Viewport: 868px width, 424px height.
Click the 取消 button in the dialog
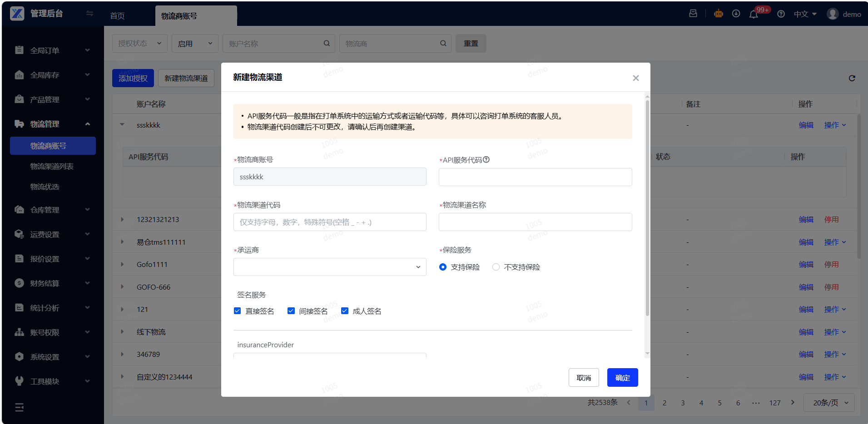(584, 378)
